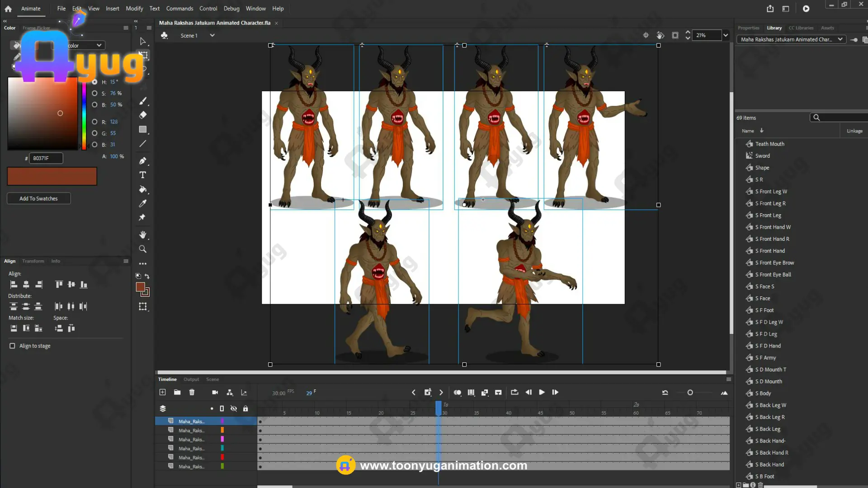Viewport: 868px width, 488px height.
Task: Select the Zoom tool
Action: [x=143, y=249]
